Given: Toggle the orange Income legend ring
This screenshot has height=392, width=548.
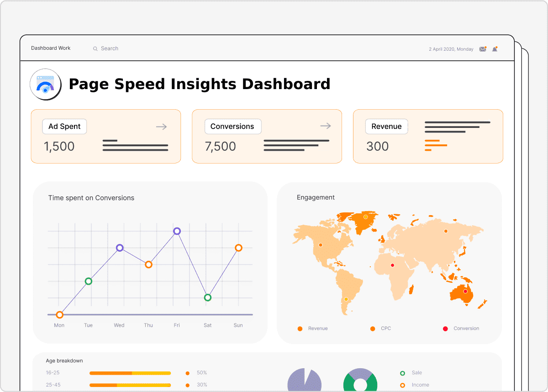Looking at the screenshot, I should (x=402, y=385).
